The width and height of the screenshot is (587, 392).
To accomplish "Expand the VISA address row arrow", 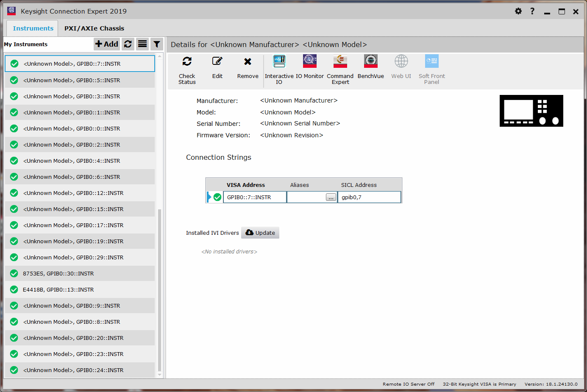I will [209, 197].
